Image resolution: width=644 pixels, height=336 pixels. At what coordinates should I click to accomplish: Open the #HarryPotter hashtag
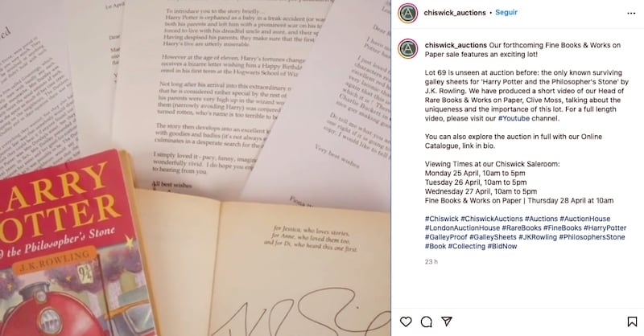605,228
